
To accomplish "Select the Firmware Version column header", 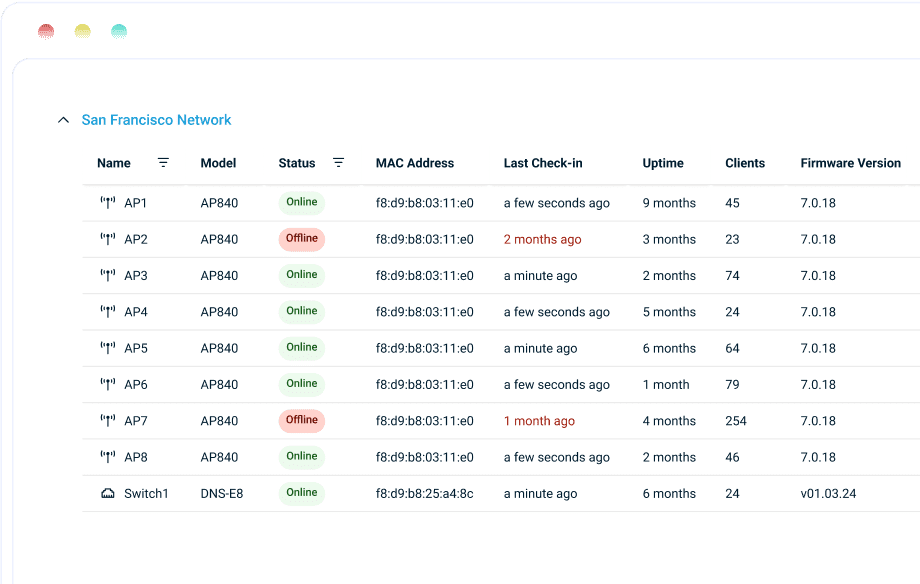I will pyautogui.click(x=851, y=163).
